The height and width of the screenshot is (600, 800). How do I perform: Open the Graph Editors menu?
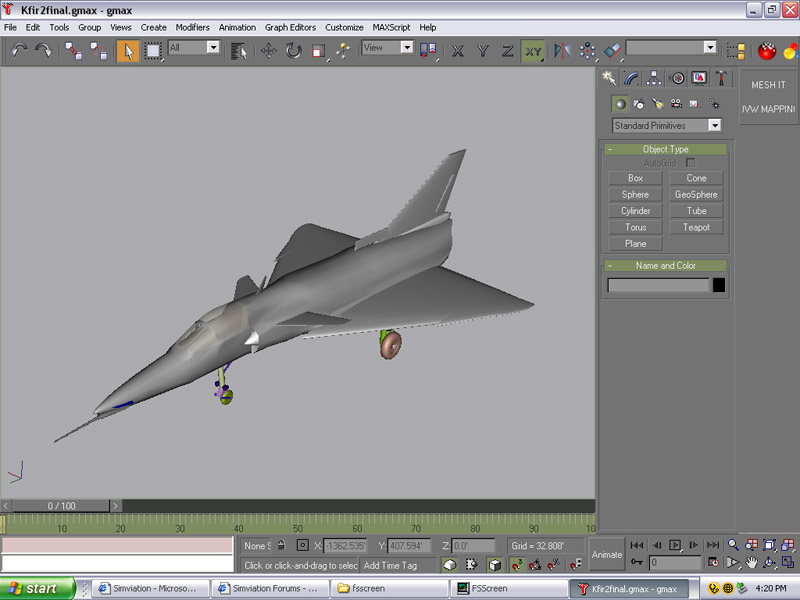click(x=290, y=27)
